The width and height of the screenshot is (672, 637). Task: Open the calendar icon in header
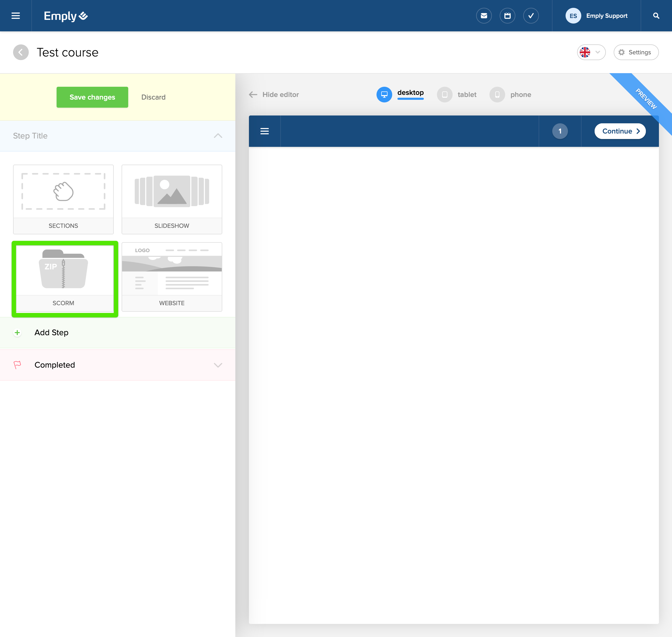pos(507,16)
